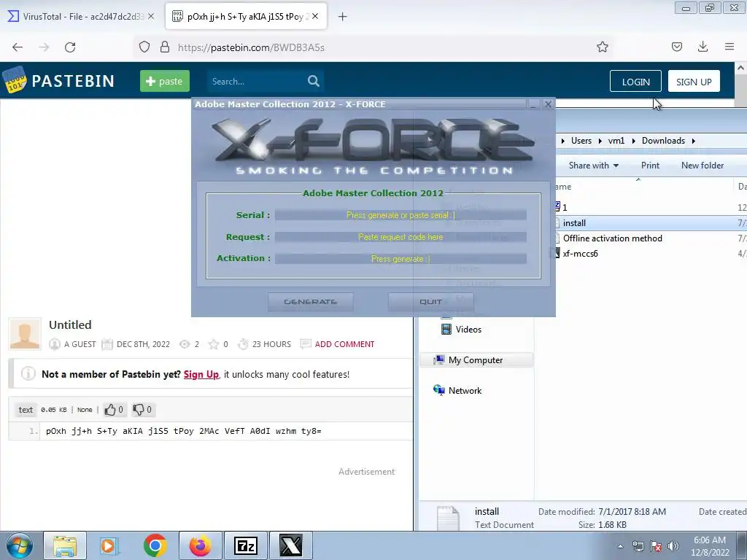Open the X-FORCE taskbar icon

(291, 545)
